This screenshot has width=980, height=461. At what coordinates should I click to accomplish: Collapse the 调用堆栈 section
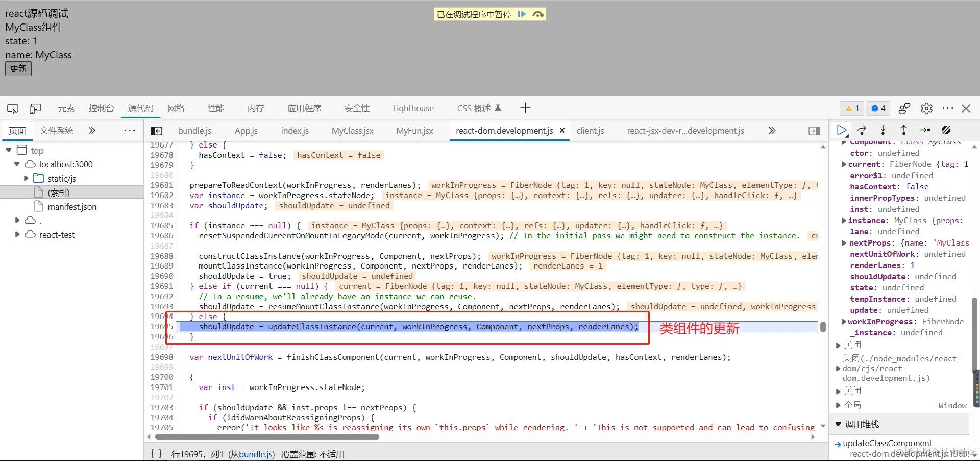pyautogui.click(x=838, y=424)
